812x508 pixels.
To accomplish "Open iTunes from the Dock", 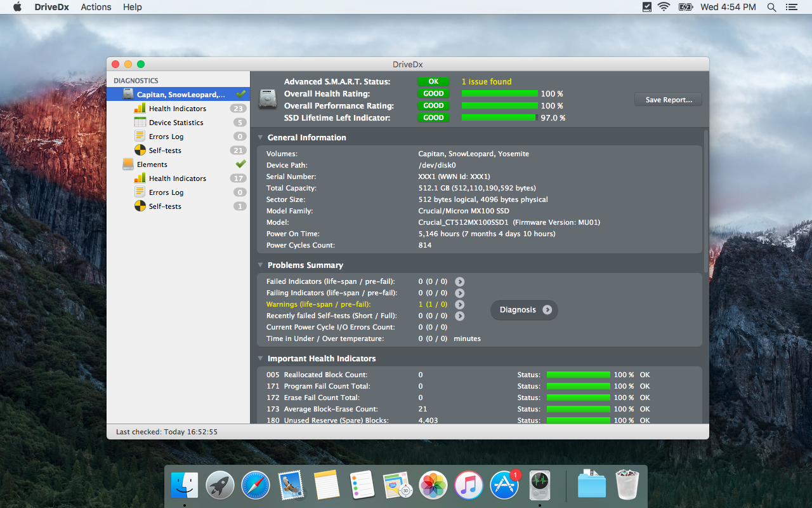I will pyautogui.click(x=469, y=486).
